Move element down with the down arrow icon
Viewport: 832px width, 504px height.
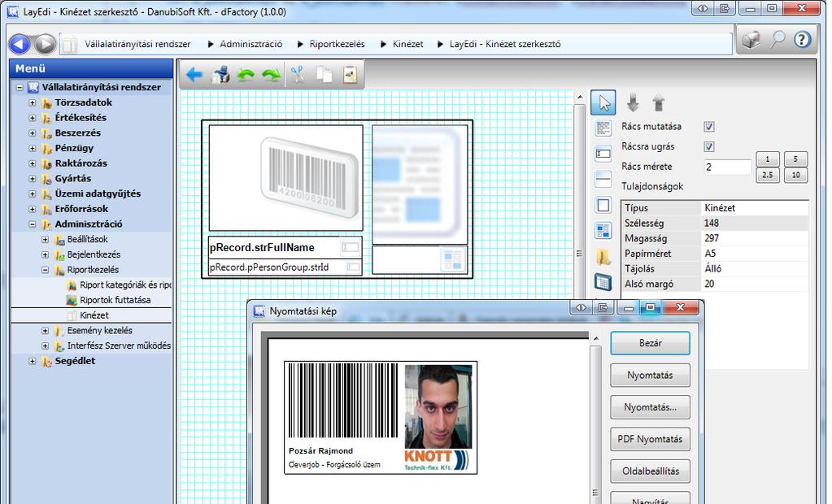[633, 102]
